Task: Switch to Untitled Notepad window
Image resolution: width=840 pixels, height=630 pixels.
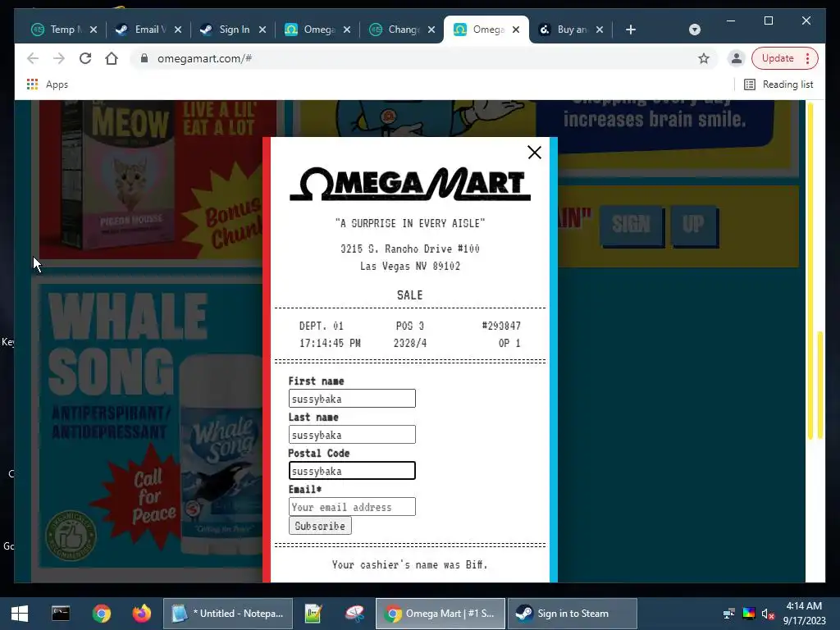Action: click(x=228, y=614)
